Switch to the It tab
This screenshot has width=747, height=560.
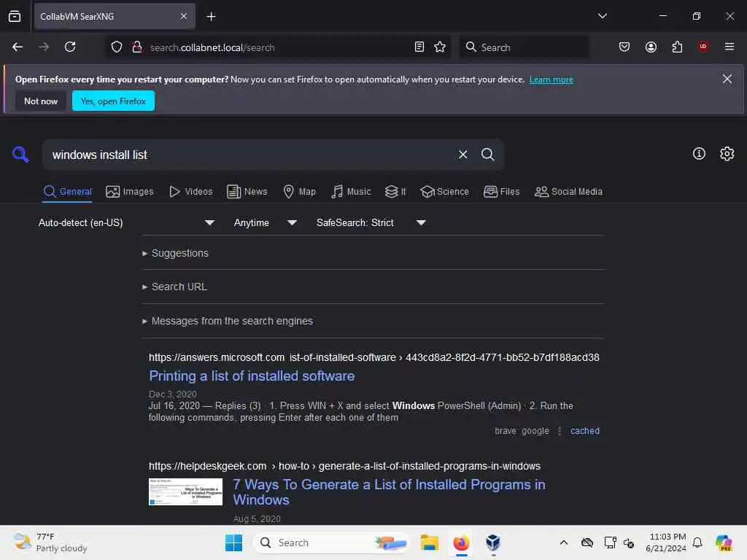point(395,192)
